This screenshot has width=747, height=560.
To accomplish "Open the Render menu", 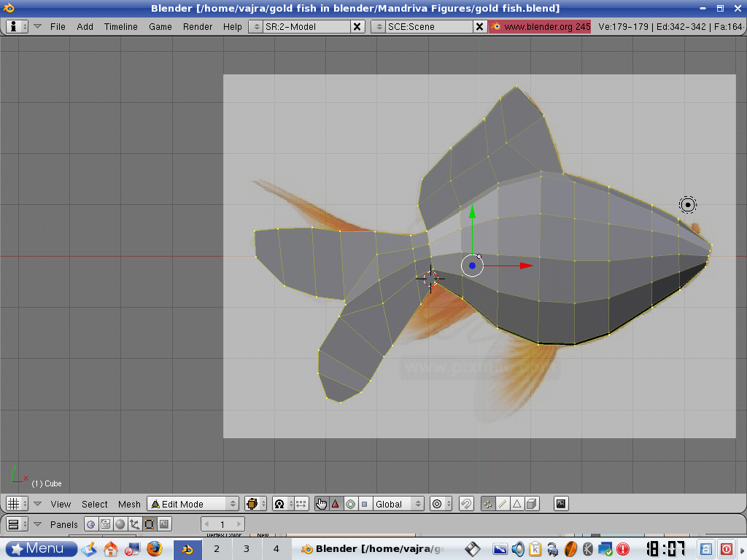I will [198, 26].
